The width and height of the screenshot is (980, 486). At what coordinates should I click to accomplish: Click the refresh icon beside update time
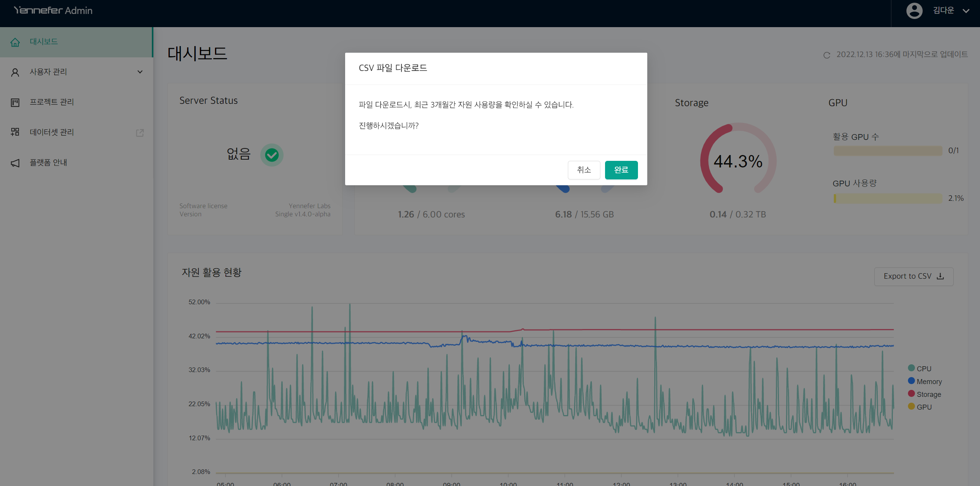pyautogui.click(x=827, y=55)
